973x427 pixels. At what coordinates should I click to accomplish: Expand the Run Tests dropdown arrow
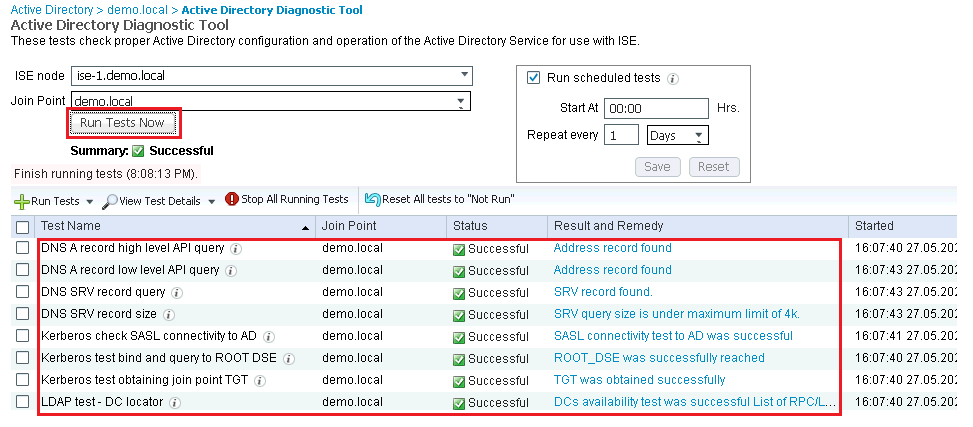coord(89,202)
